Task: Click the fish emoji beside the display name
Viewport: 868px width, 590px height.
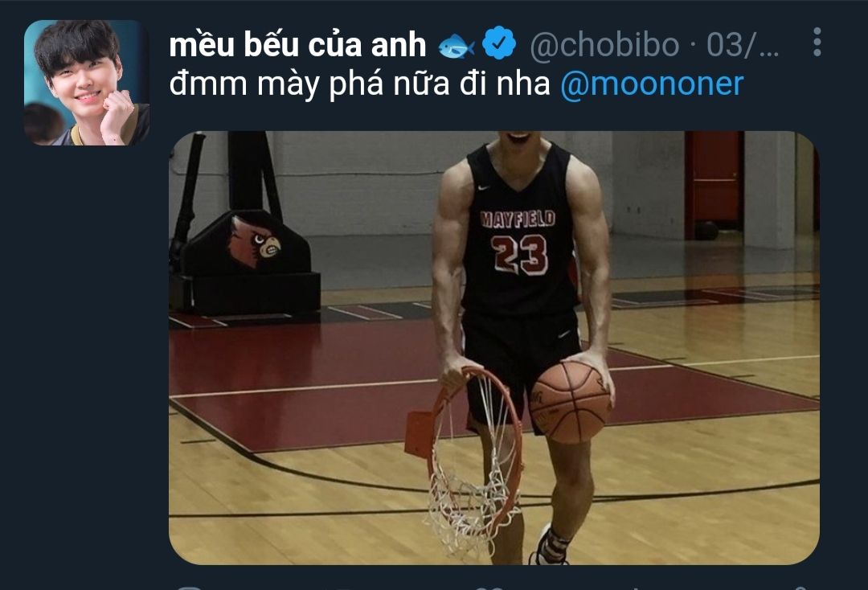Action: point(457,45)
